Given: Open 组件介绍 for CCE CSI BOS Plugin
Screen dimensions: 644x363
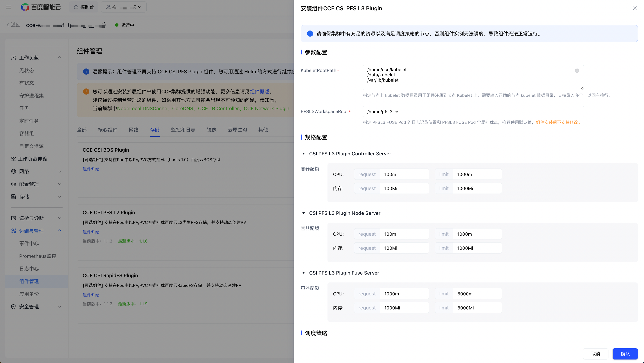Looking at the screenshot, I should [91, 169].
